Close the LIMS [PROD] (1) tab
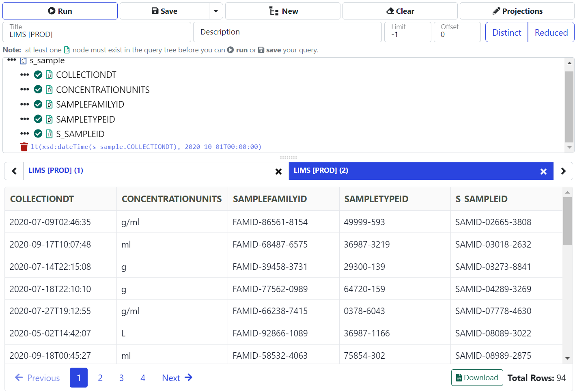 [278, 172]
